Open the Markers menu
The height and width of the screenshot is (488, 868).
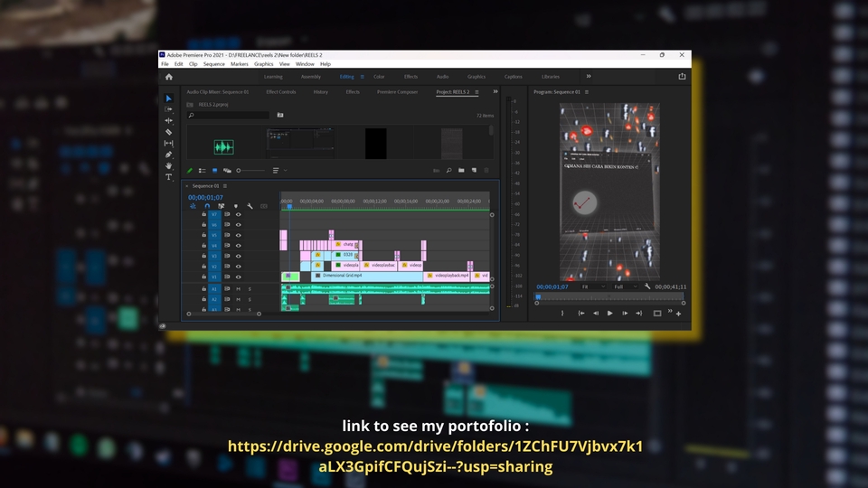[239, 64]
